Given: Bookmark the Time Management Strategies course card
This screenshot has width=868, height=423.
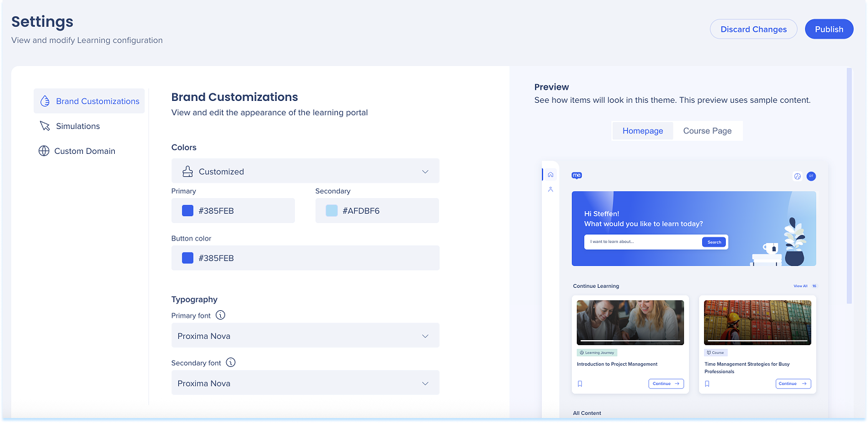Looking at the screenshot, I should tap(707, 384).
